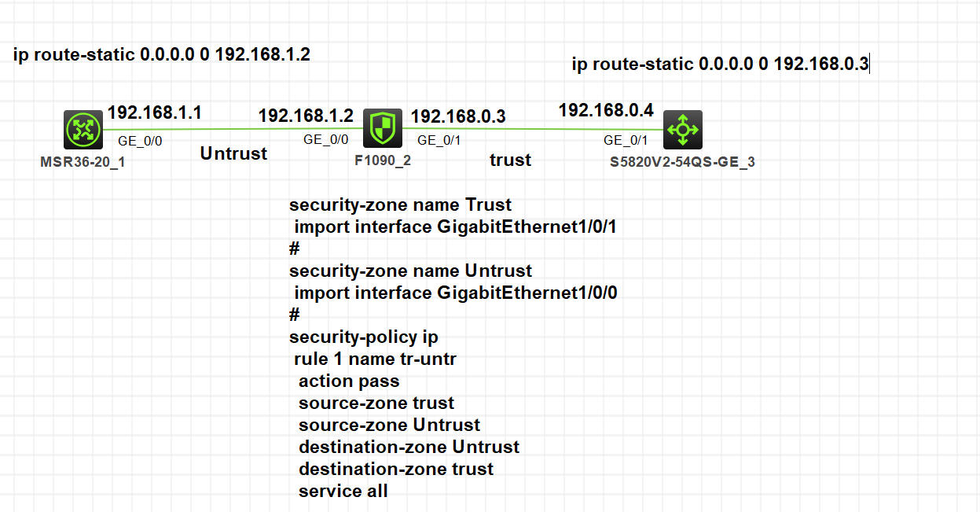Click the F1090_2 firewall shield icon
This screenshot has width=980, height=512.
pos(383,128)
